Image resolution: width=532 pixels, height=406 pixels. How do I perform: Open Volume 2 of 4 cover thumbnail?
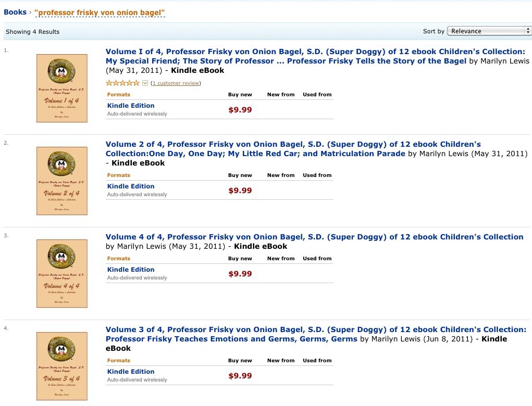click(62, 181)
